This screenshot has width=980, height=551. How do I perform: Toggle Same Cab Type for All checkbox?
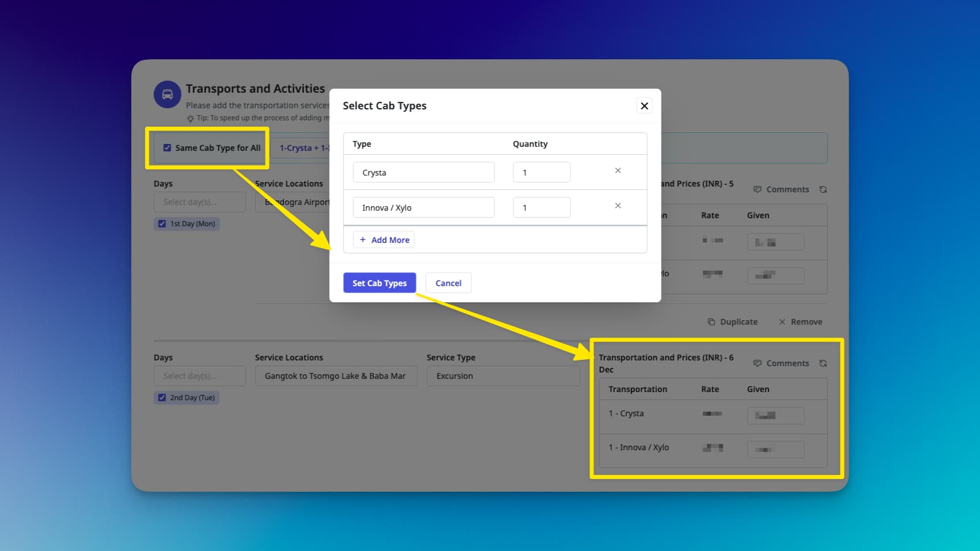click(x=167, y=148)
